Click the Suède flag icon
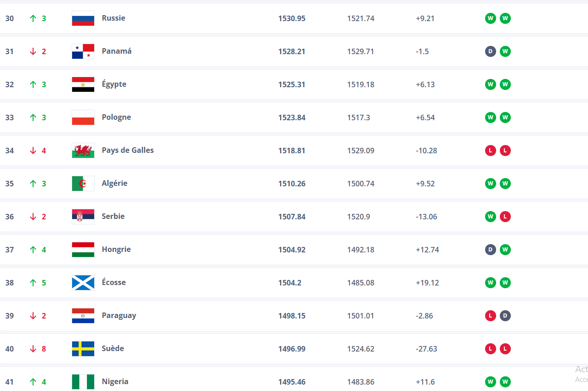The height and width of the screenshot is (391, 588). tap(83, 349)
